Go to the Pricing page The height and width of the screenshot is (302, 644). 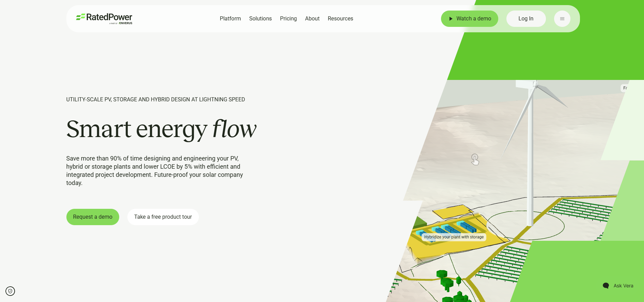point(288,19)
